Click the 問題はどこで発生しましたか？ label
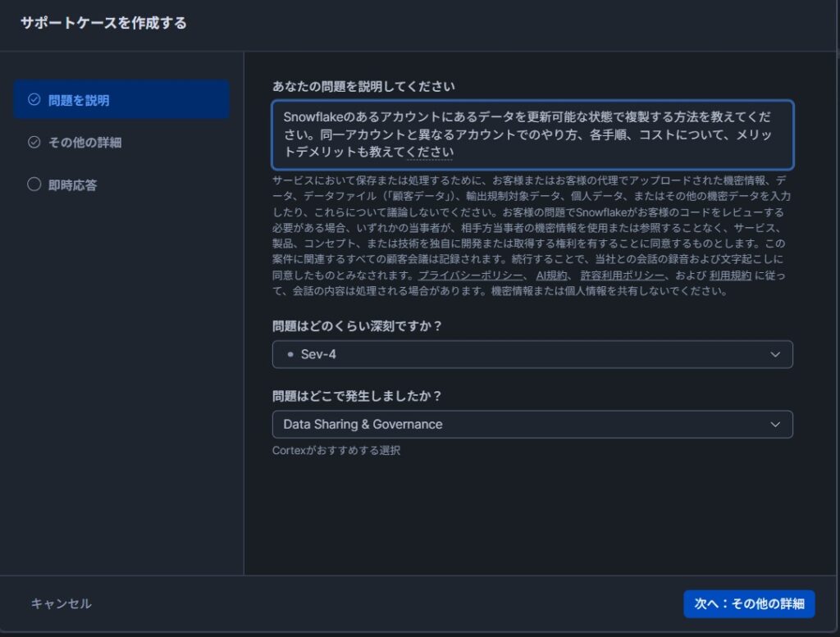 pyautogui.click(x=358, y=396)
